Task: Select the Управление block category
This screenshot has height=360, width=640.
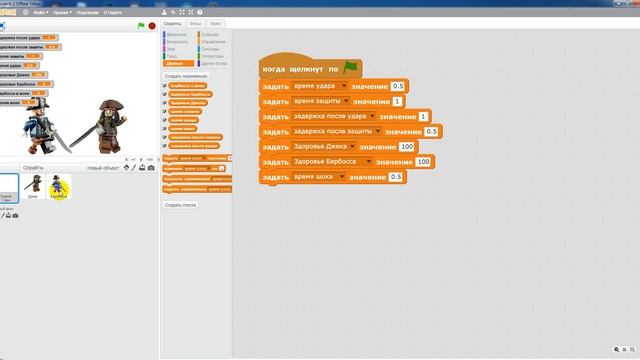Action: [x=213, y=42]
